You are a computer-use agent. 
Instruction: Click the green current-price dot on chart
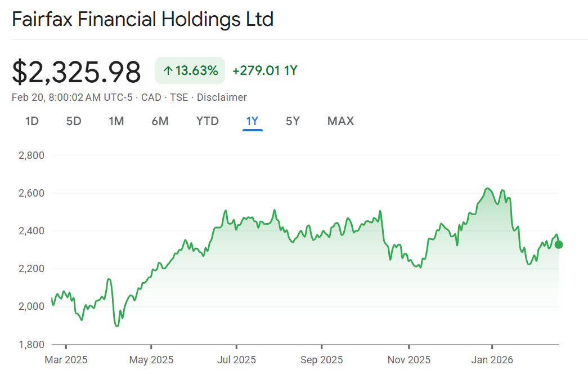pos(559,244)
